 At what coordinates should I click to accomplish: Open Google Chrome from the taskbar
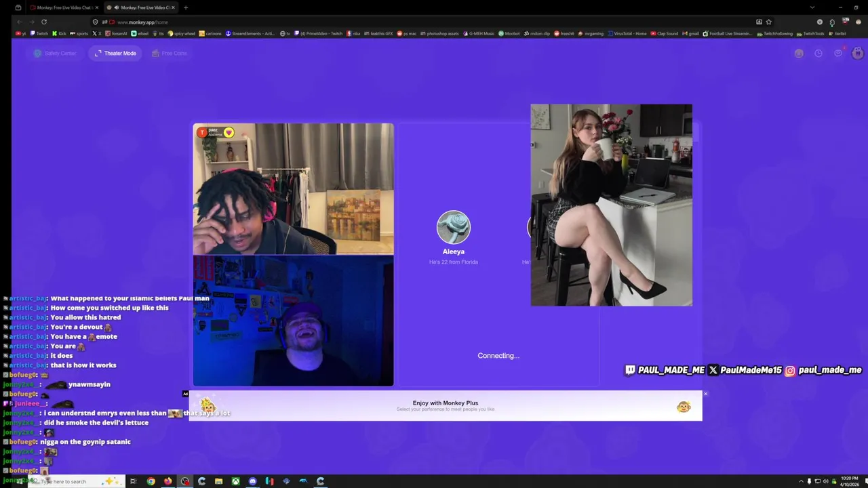(151, 481)
